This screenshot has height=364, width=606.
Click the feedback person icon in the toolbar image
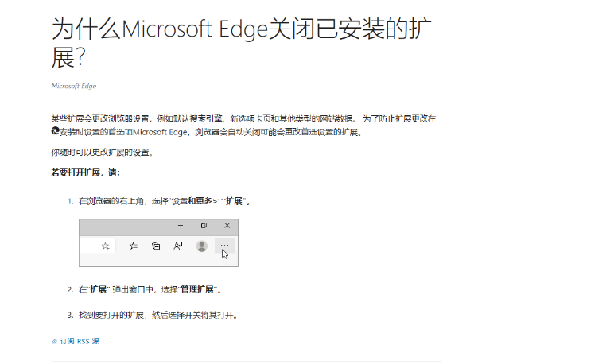(x=178, y=246)
